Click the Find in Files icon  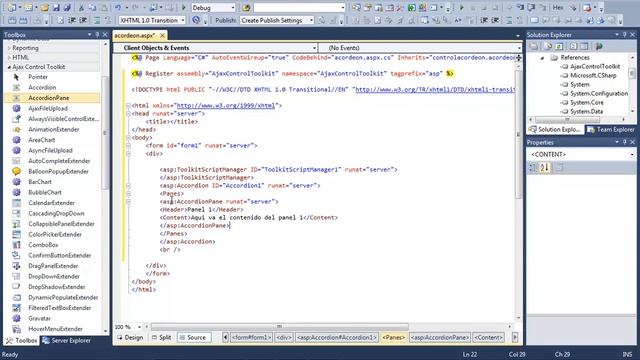(x=246, y=7)
